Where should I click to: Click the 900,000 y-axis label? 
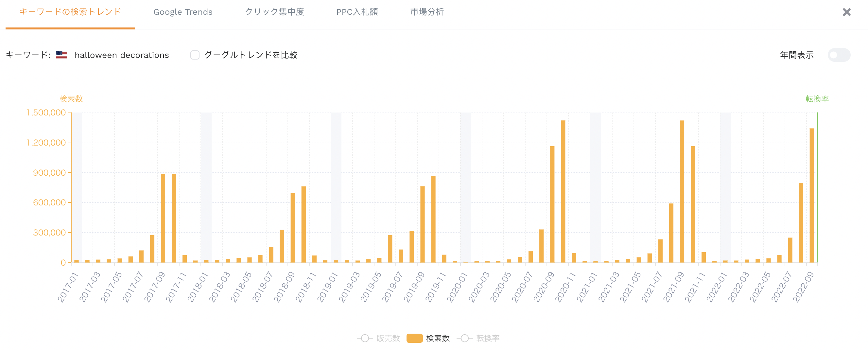(49, 172)
